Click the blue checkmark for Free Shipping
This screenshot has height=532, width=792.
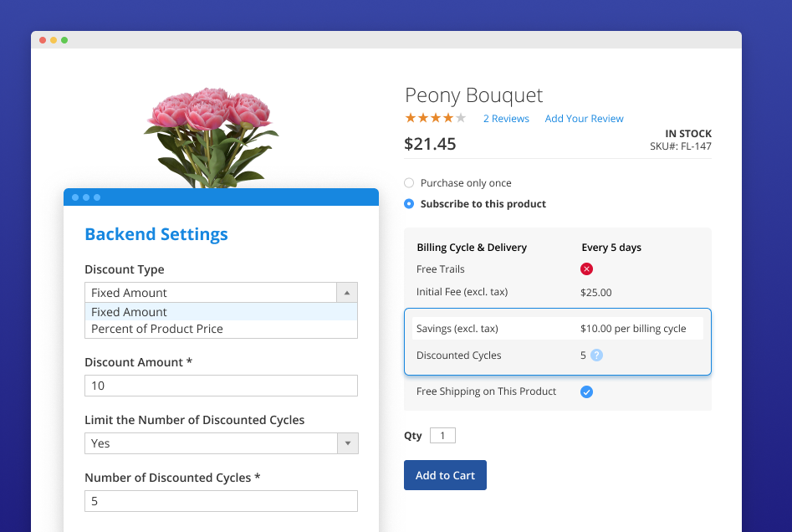(x=586, y=391)
